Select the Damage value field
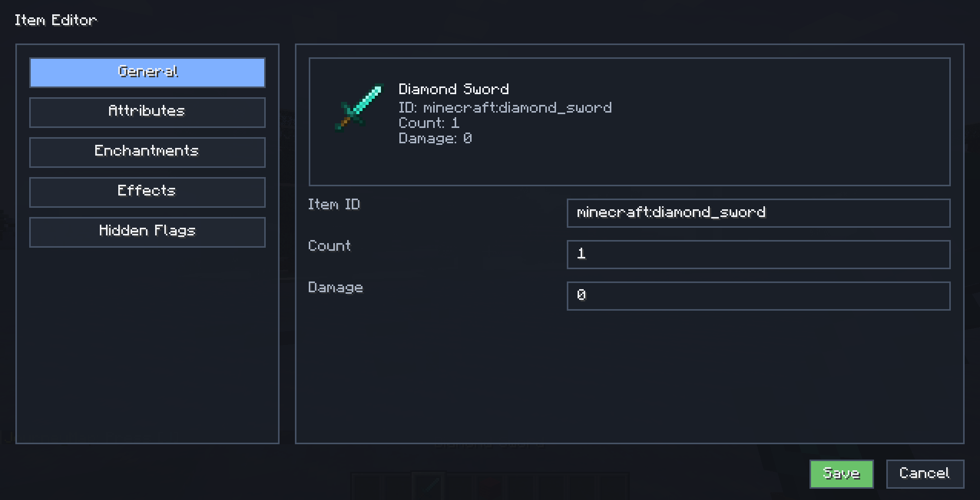The image size is (980, 500). (x=758, y=296)
